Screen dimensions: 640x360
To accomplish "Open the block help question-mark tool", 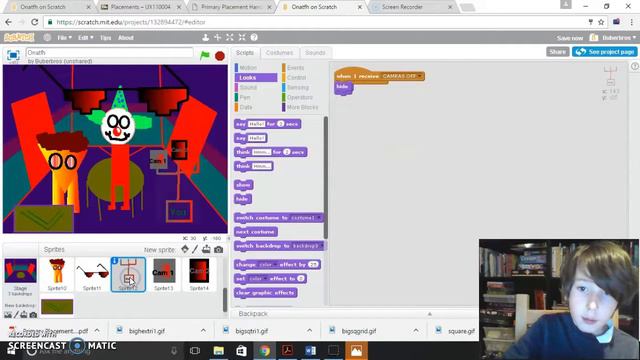I will point(254,38).
